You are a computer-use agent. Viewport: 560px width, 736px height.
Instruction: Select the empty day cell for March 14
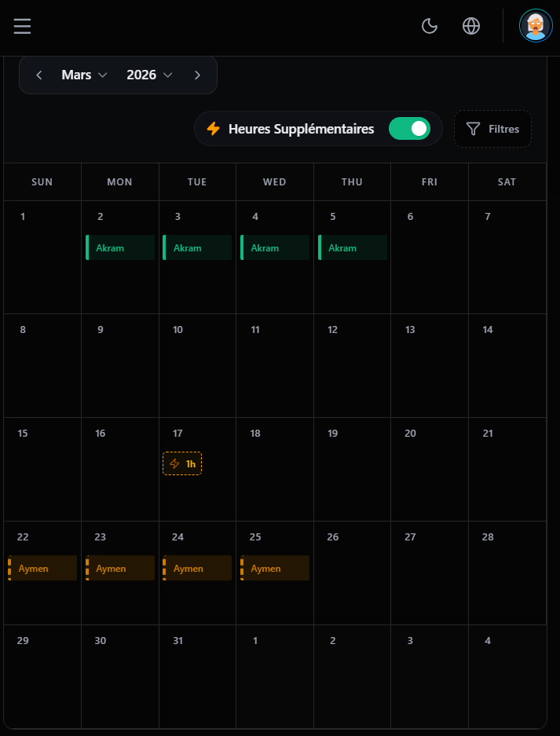click(x=507, y=365)
